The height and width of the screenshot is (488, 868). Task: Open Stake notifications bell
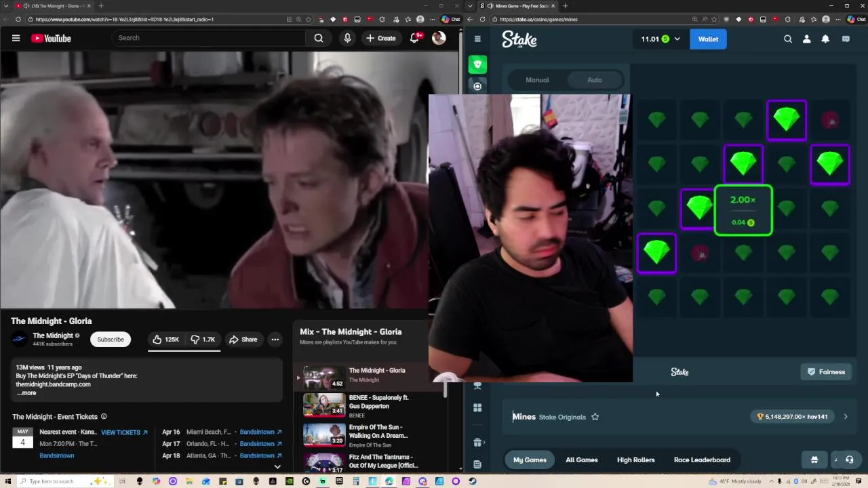[825, 39]
